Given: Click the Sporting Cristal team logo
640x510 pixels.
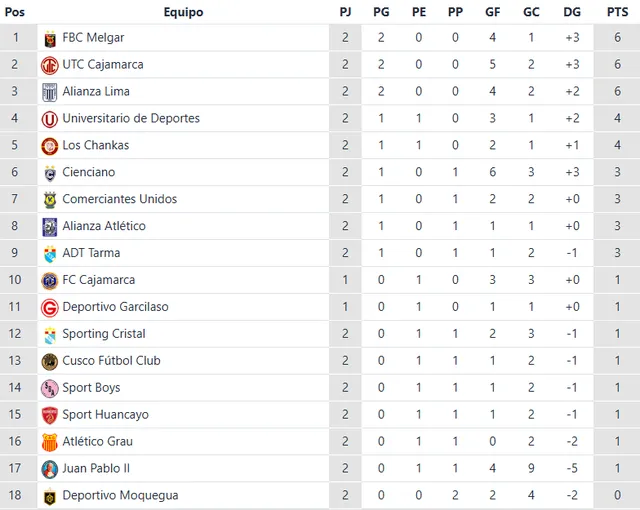Looking at the screenshot, I should (x=49, y=334).
